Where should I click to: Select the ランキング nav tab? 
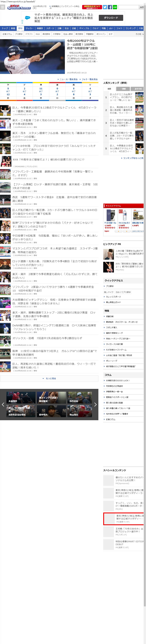[x=130, y=28]
